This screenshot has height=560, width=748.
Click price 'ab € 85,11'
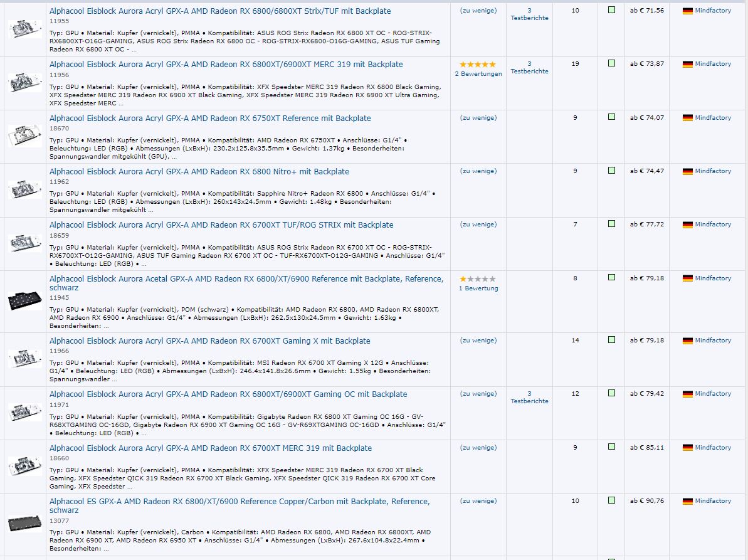[x=647, y=448]
